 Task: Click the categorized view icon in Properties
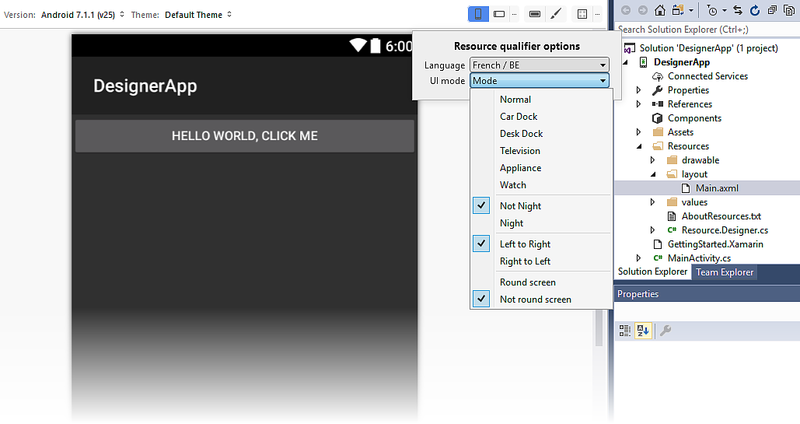625,331
